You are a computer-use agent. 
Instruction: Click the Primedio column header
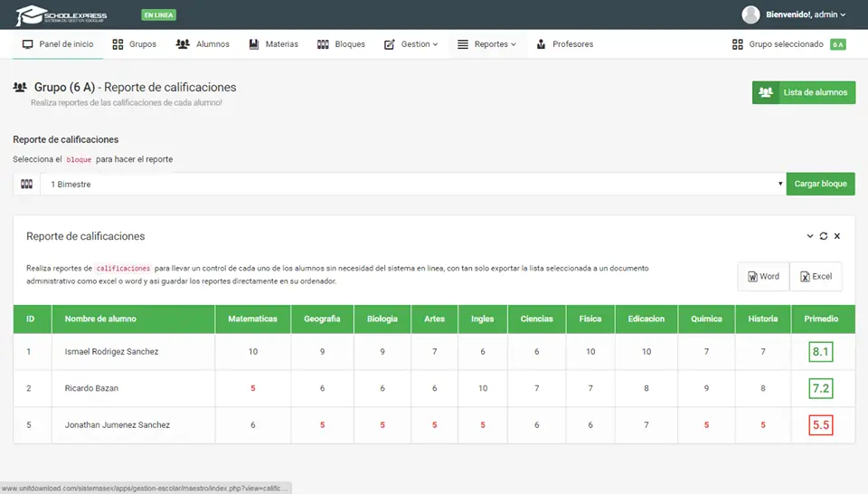(822, 319)
